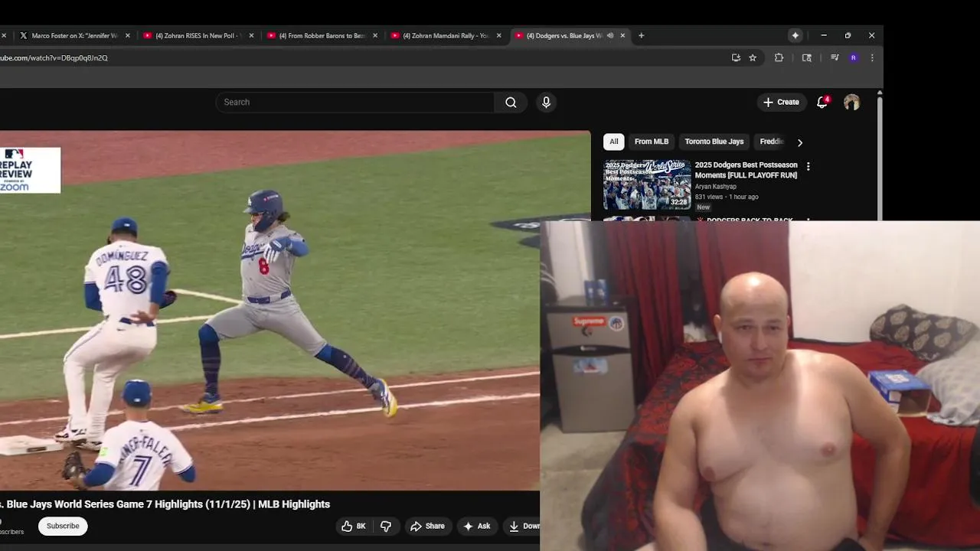Open a new browser tab
The image size is (980, 551).
pos(642,35)
